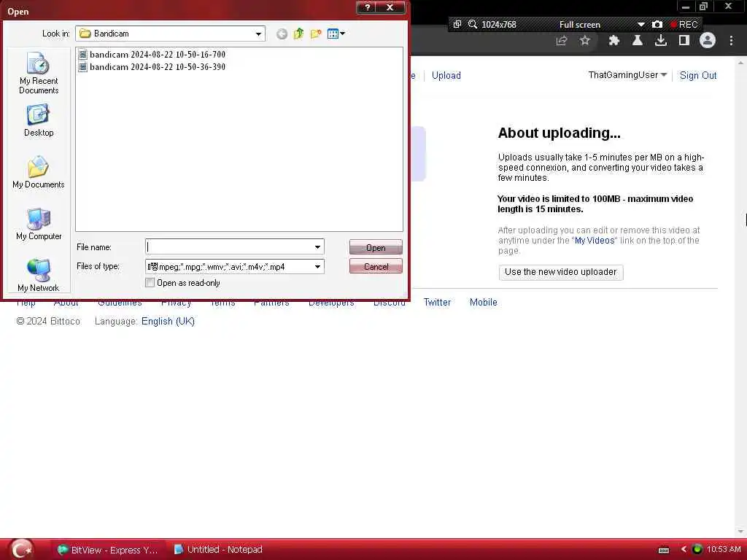Screen dimensions: 747x560
Task: Click Bandicam window select icon
Action: pyautogui.click(x=457, y=24)
